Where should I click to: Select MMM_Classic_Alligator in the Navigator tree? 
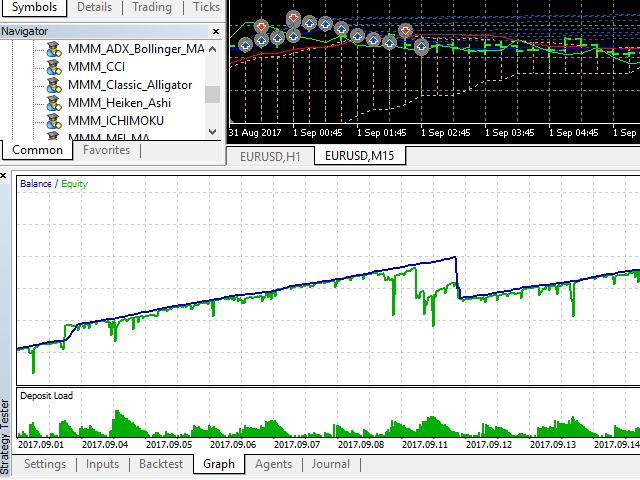click(x=129, y=85)
